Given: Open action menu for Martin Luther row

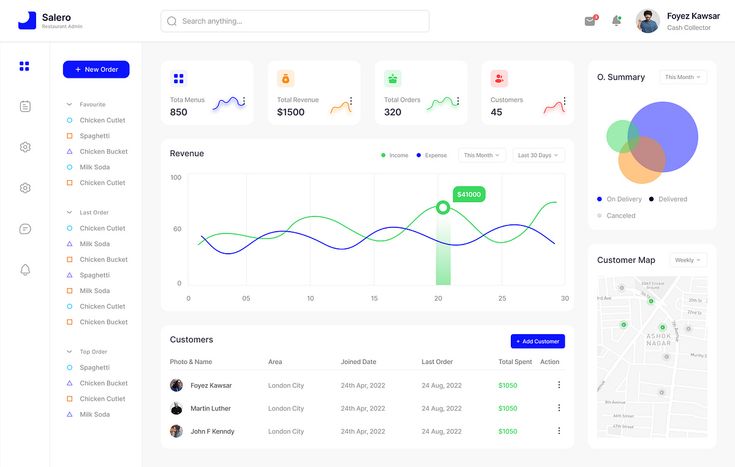Looking at the screenshot, I should (559, 408).
